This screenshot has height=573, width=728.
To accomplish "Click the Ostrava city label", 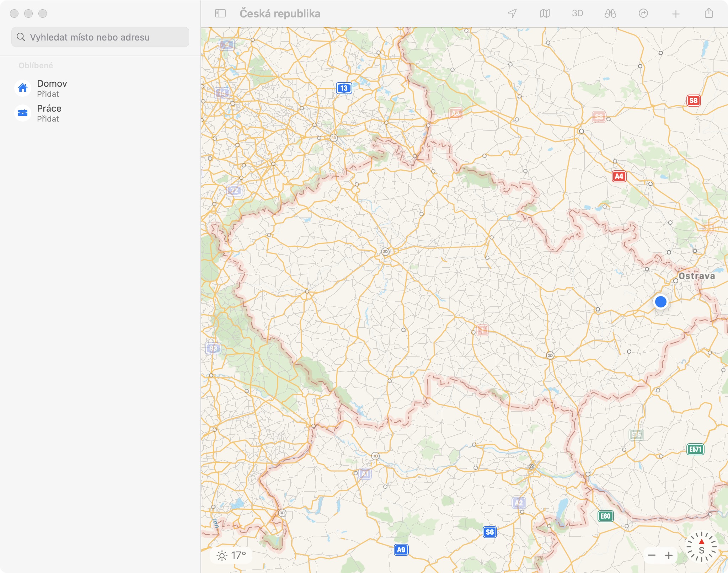I will pyautogui.click(x=696, y=276).
